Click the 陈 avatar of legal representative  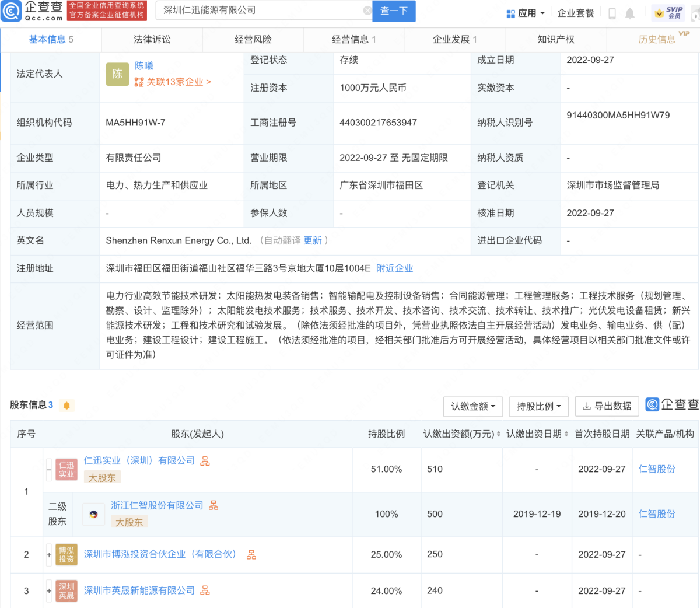coord(117,74)
